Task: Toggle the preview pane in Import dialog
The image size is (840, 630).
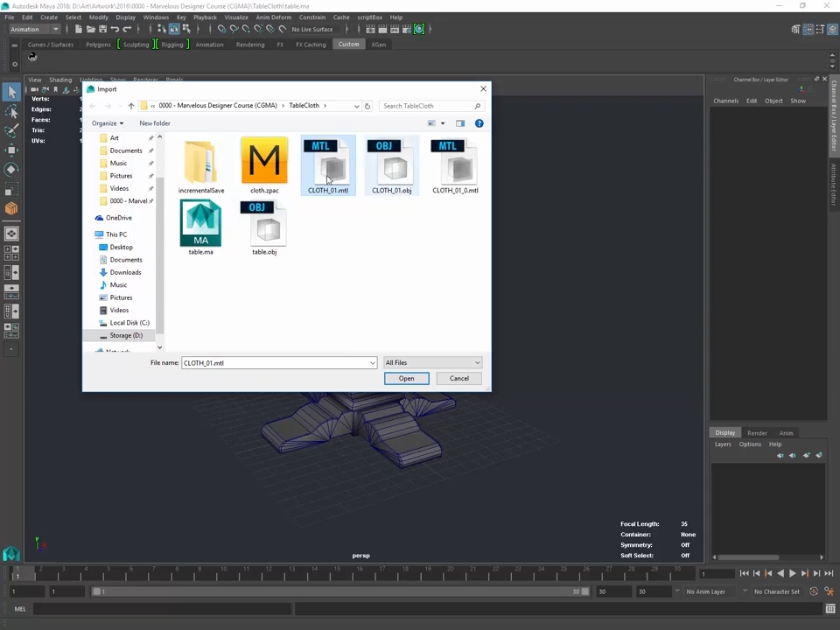Action: click(x=459, y=123)
